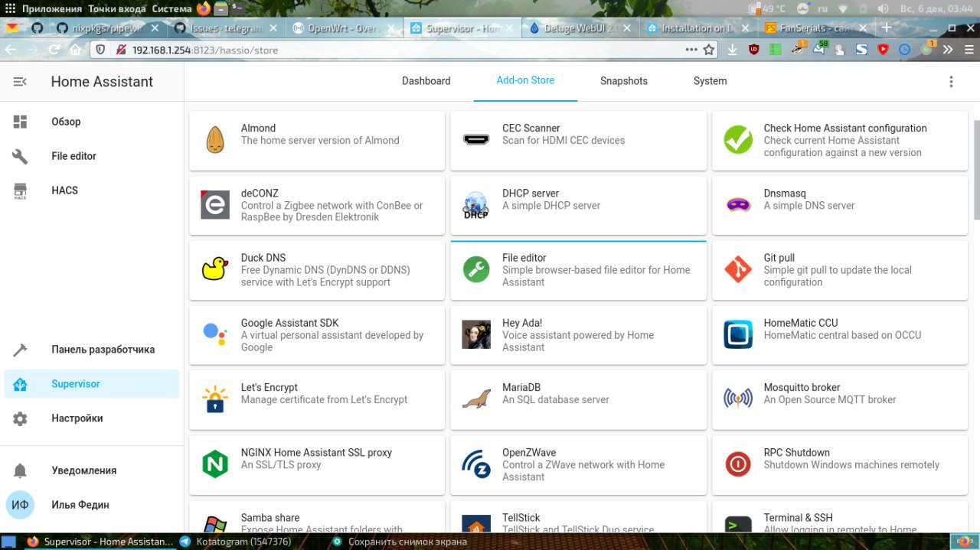Reload the page in Firefox
This screenshot has width=980, height=550.
pos(54,50)
